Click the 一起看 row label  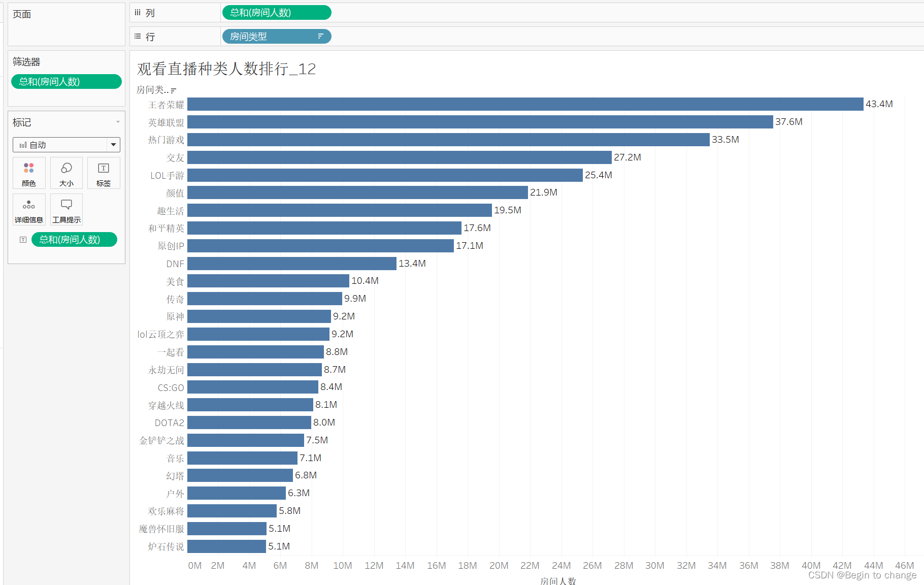coord(171,352)
